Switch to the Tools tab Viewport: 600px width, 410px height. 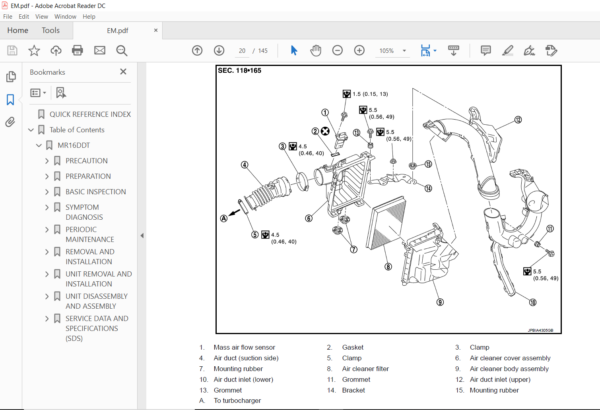(x=51, y=30)
